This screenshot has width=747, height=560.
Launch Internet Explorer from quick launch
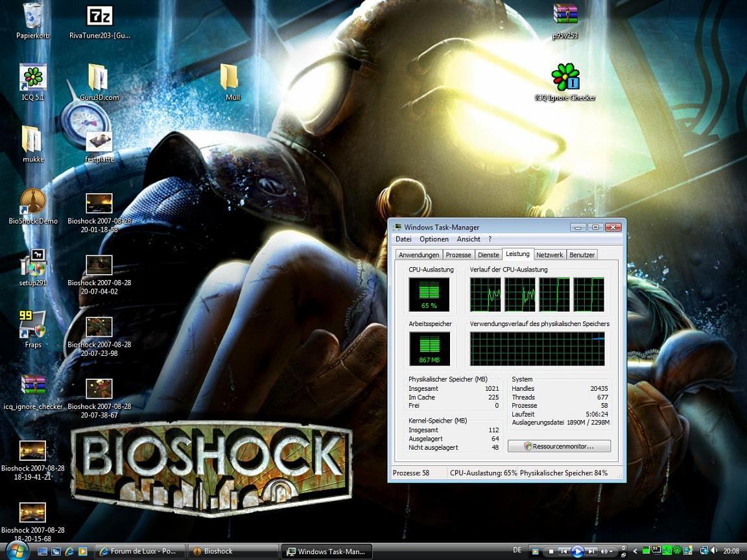coord(69,552)
